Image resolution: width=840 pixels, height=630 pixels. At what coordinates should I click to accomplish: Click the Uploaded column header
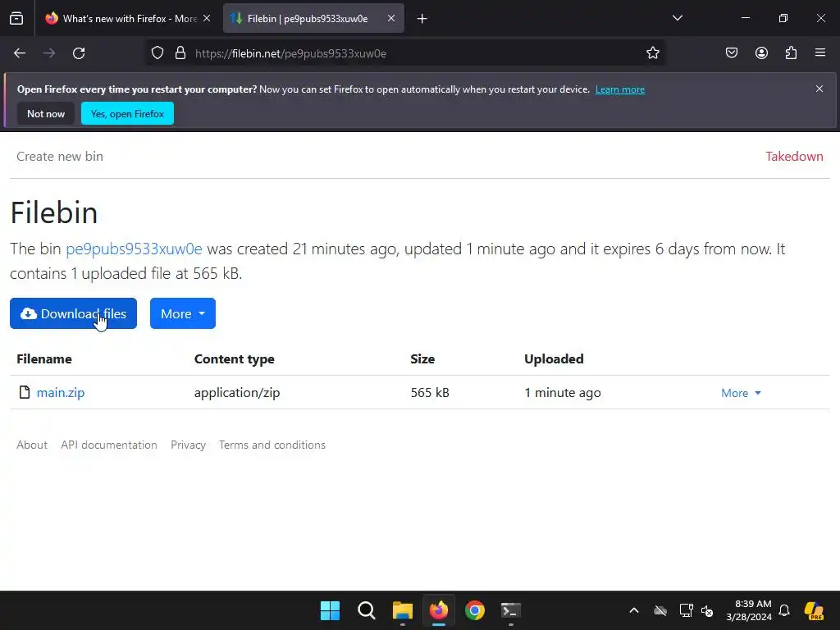pyautogui.click(x=554, y=359)
